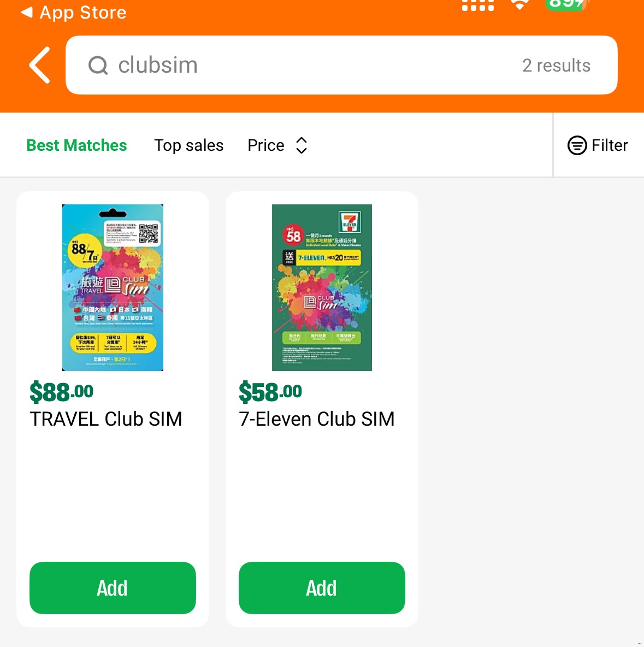Focus the clubsim search field
Screen dimensions: 644x647
(x=341, y=65)
